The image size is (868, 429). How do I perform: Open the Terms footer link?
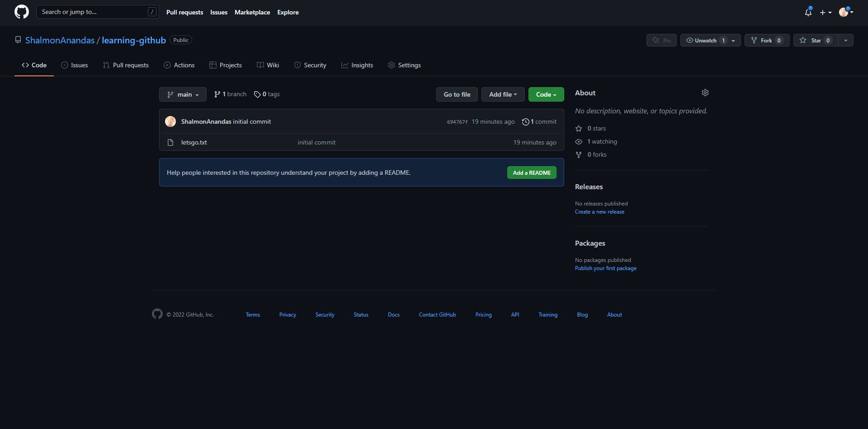click(253, 315)
